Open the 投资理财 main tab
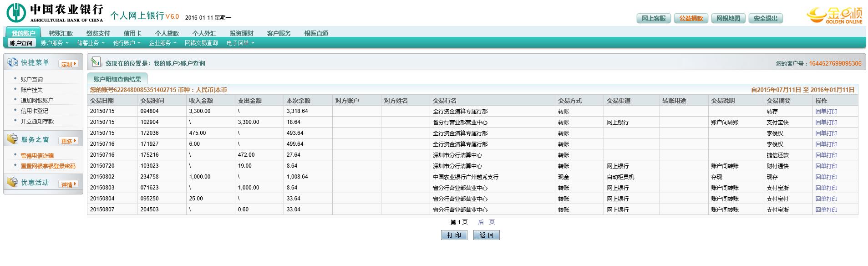The height and width of the screenshot is (266, 868). click(x=242, y=33)
